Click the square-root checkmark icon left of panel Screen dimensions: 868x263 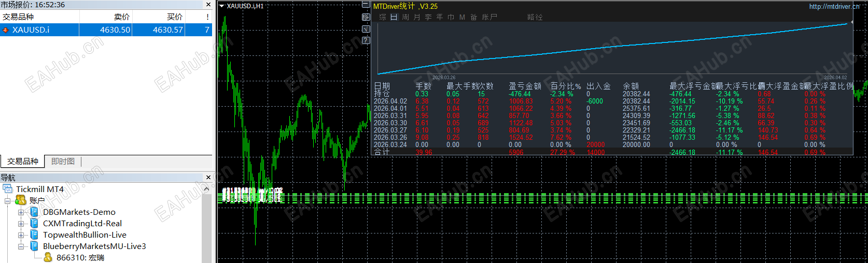[x=366, y=28]
